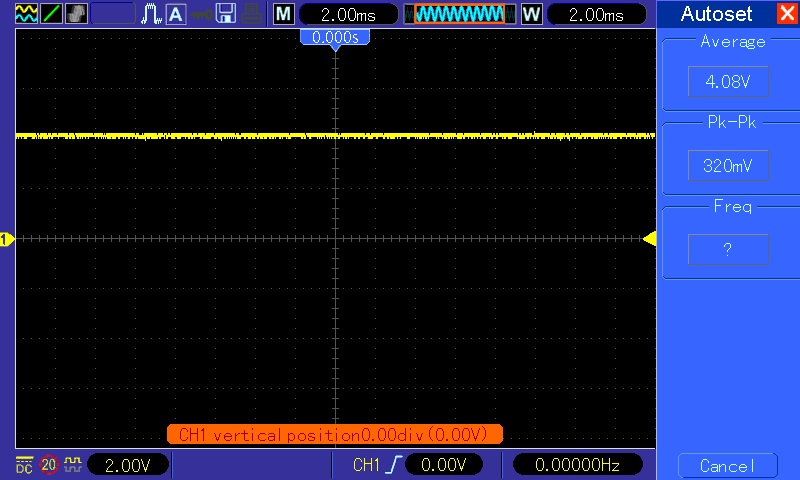This screenshot has width=800, height=480.
Task: Select the trigger level 0.00V readout
Action: [442, 465]
